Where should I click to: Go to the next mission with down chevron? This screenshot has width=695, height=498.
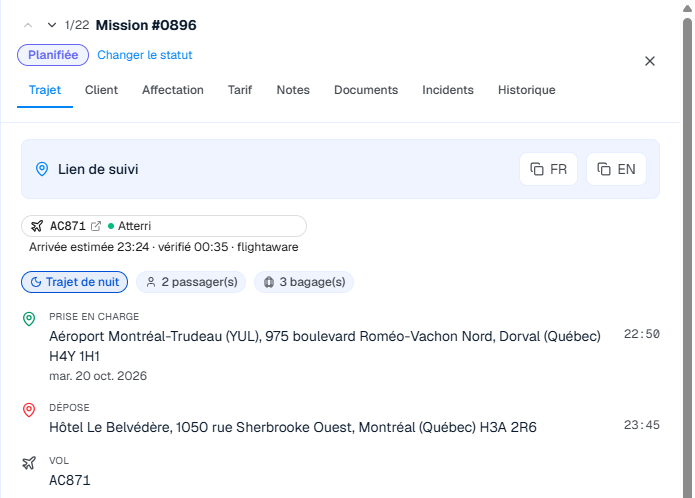pyautogui.click(x=52, y=25)
